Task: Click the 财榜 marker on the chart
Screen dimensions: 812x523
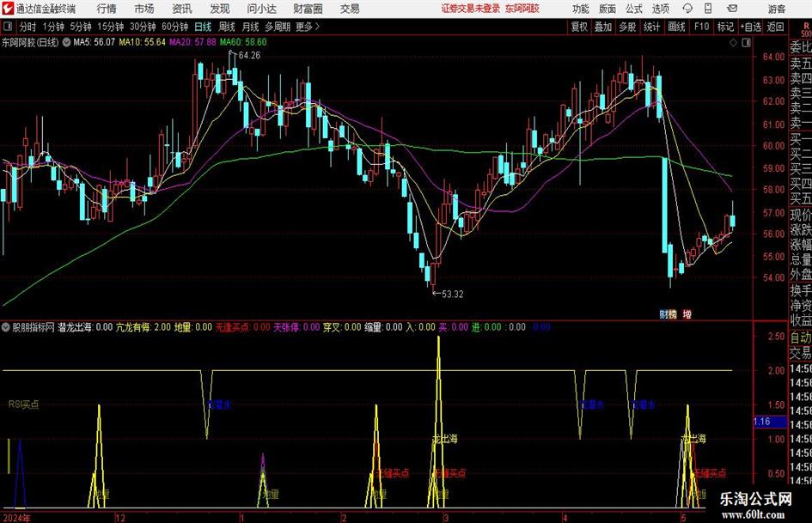Action: click(x=668, y=313)
